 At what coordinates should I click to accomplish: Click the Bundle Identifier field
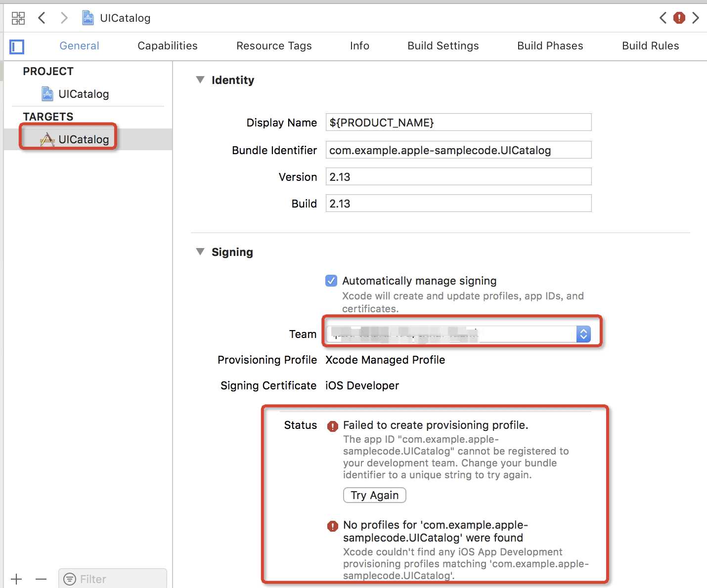pos(458,150)
